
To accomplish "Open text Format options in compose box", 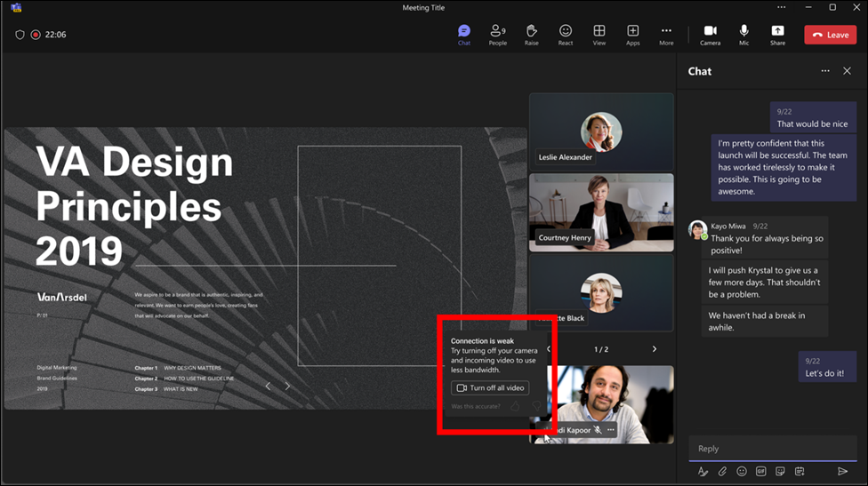I will 703,471.
